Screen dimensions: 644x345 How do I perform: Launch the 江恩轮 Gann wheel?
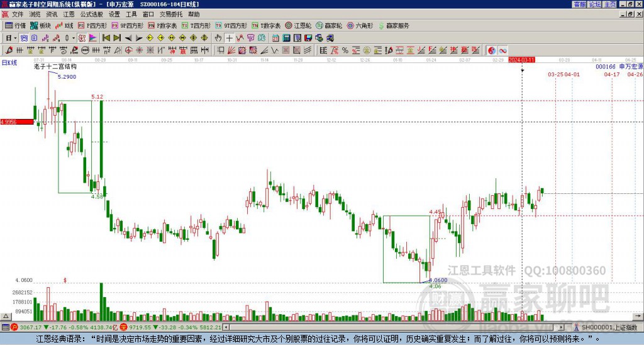pyautogui.click(x=298, y=25)
